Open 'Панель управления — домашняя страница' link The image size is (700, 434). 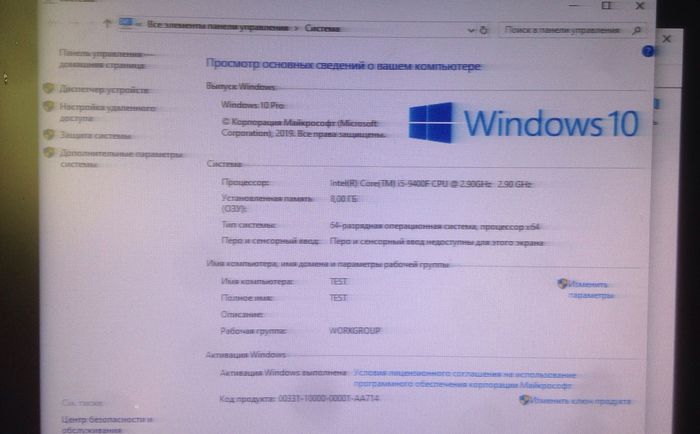coord(104,59)
